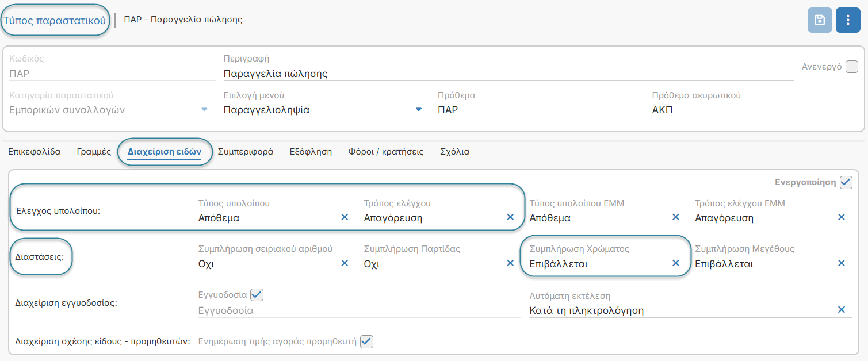Toggle Ενημέρωση τιμής αγοράς προμηθευτή checkbox
The width and height of the screenshot is (868, 361).
(x=366, y=341)
